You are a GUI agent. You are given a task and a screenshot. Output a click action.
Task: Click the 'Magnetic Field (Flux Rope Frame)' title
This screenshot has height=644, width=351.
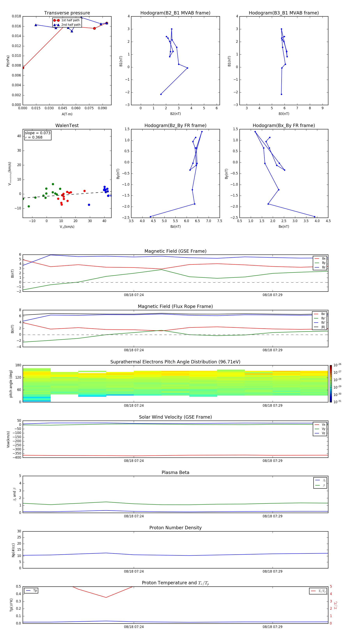175,307
